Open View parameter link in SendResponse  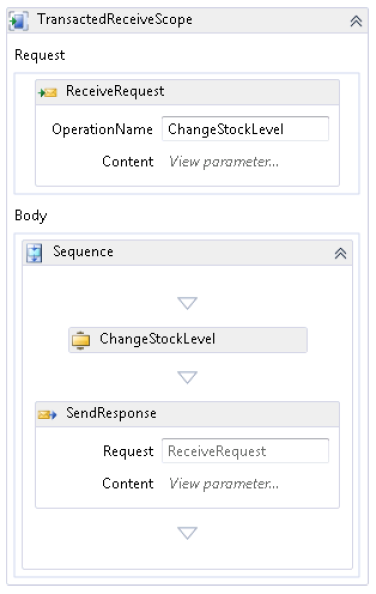coord(224,484)
